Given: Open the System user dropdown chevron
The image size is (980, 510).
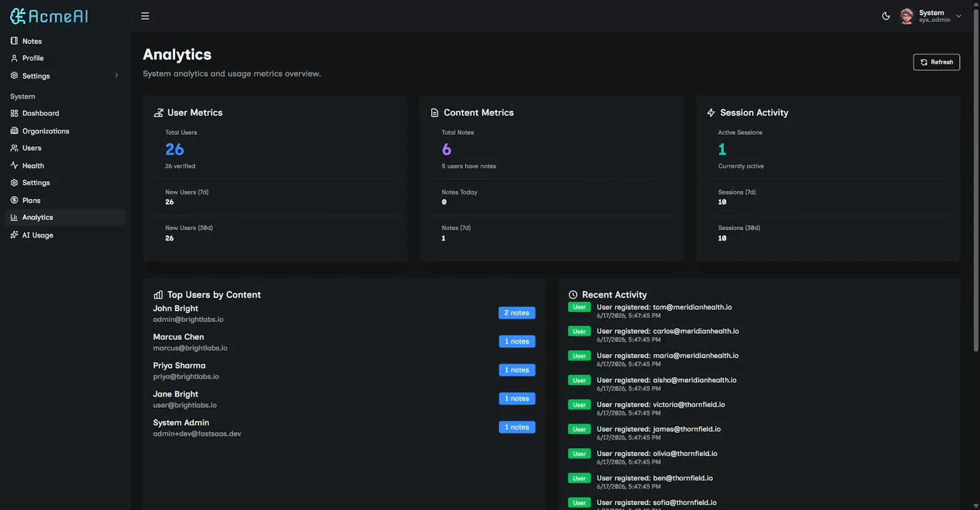Looking at the screenshot, I should pyautogui.click(x=959, y=16).
